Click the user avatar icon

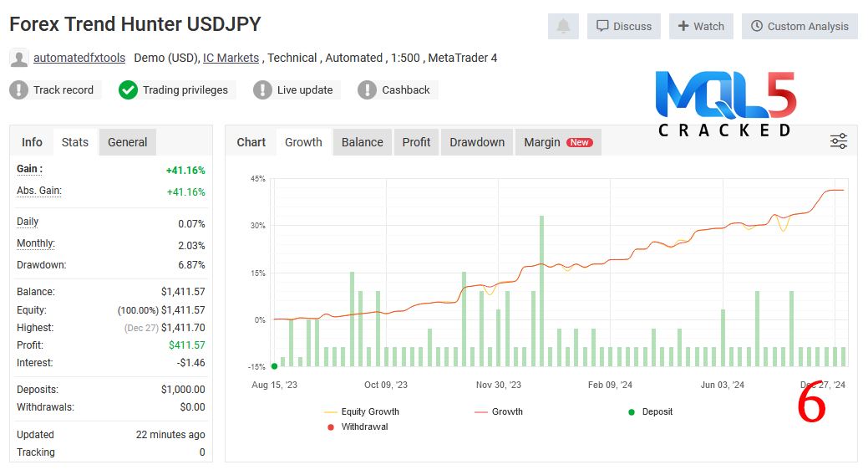coord(19,58)
